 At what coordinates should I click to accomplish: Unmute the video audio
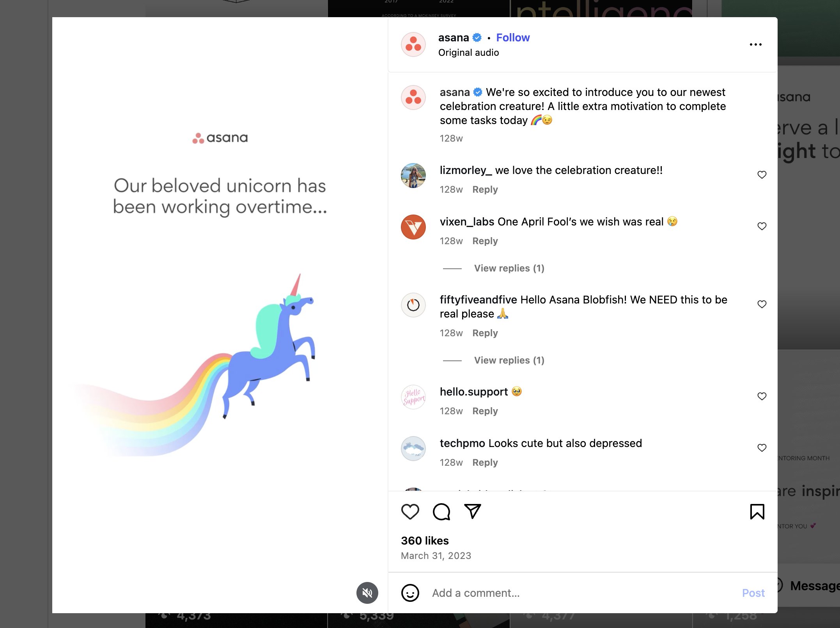coord(367,593)
